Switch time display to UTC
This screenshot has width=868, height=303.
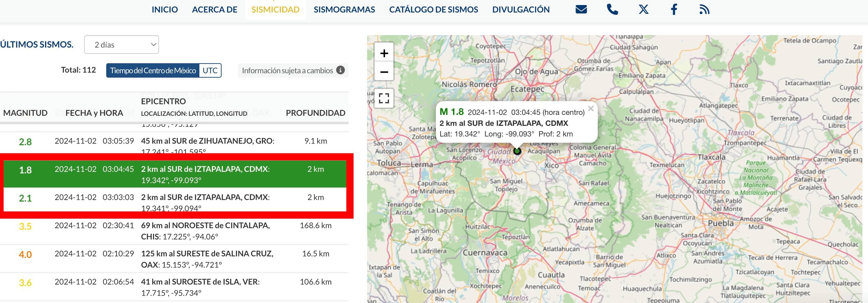coord(210,70)
